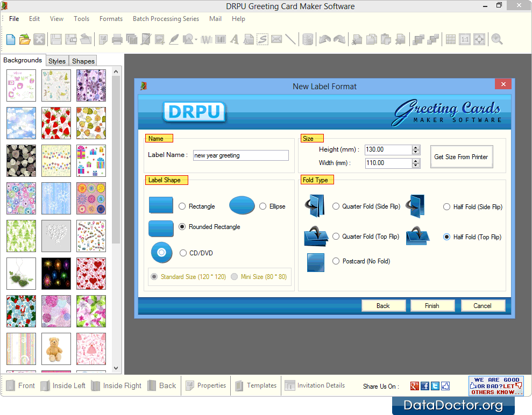This screenshot has height=415, width=532.
Task: Click the Save floppy disk icon
Action: coord(56,40)
